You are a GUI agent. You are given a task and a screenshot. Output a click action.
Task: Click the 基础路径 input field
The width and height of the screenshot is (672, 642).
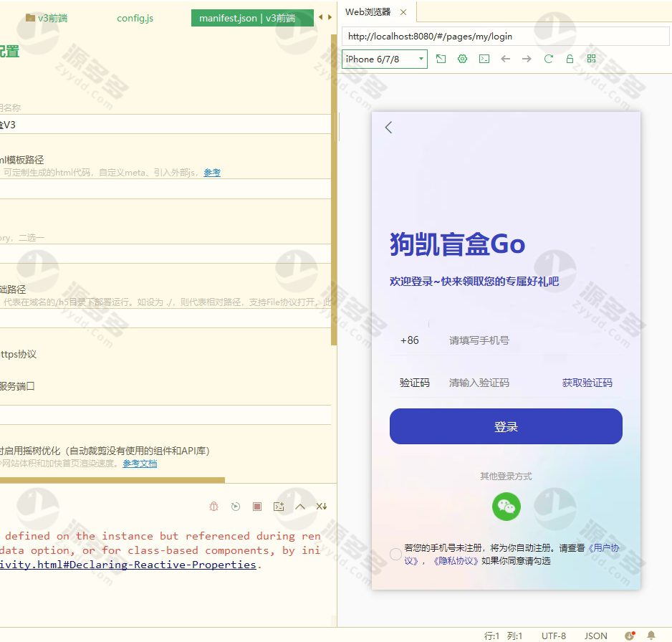165,318
